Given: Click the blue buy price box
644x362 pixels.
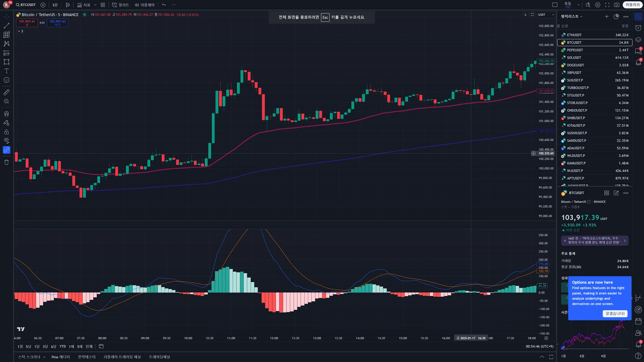Looking at the screenshot, I should 58,23.
